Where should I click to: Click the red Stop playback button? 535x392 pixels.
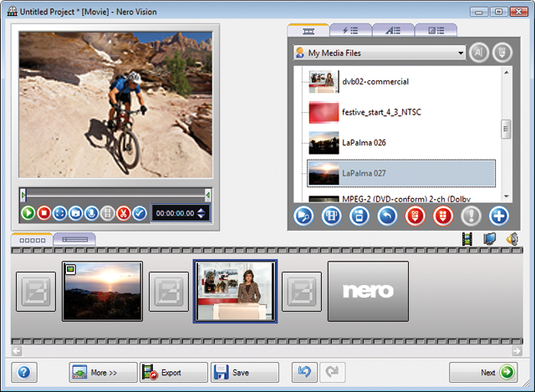pyautogui.click(x=44, y=213)
